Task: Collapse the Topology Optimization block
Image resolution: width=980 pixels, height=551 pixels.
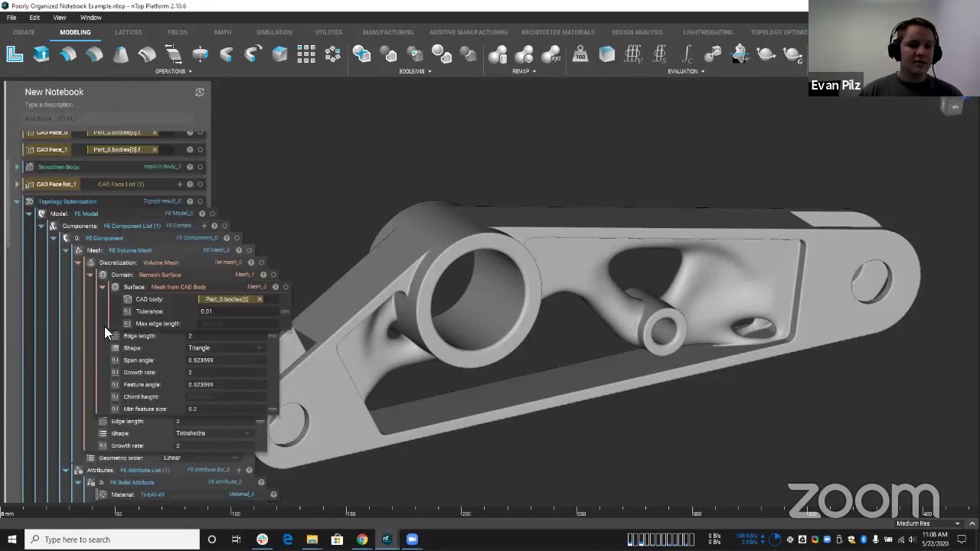Action: point(17,201)
